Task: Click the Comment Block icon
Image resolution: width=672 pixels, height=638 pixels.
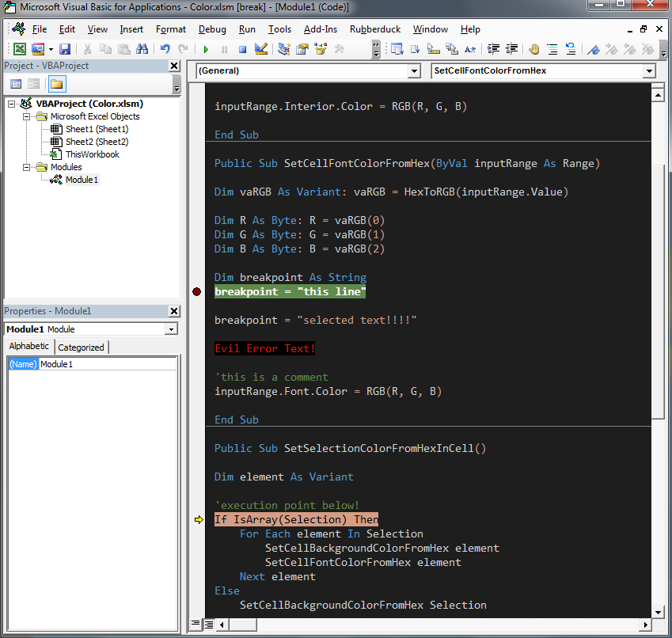Action: (x=552, y=49)
